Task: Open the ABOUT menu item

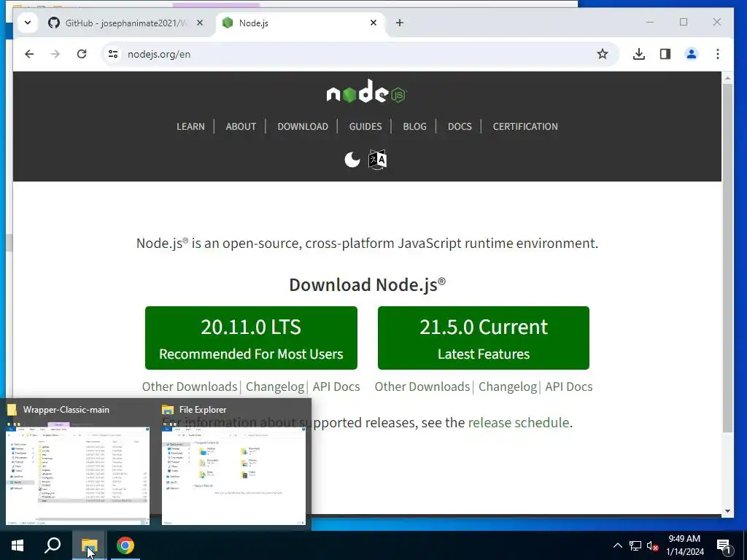Action: click(241, 127)
